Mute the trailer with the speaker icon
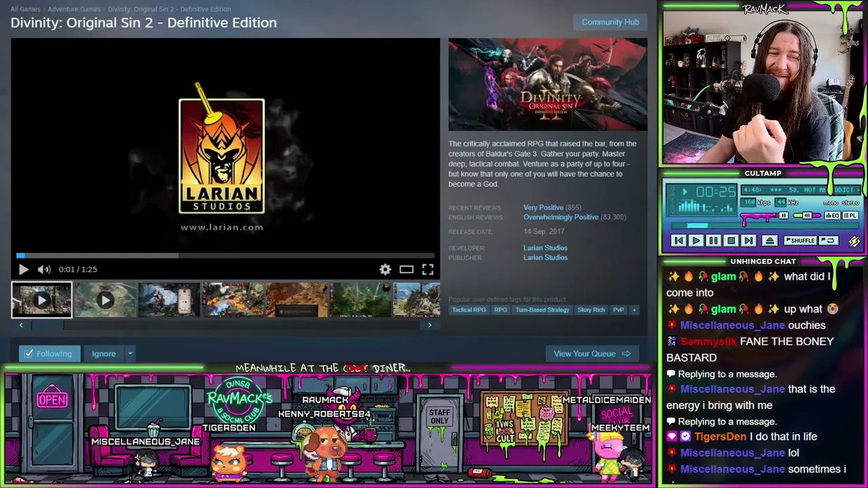Screen dimensions: 868x488 44,269
